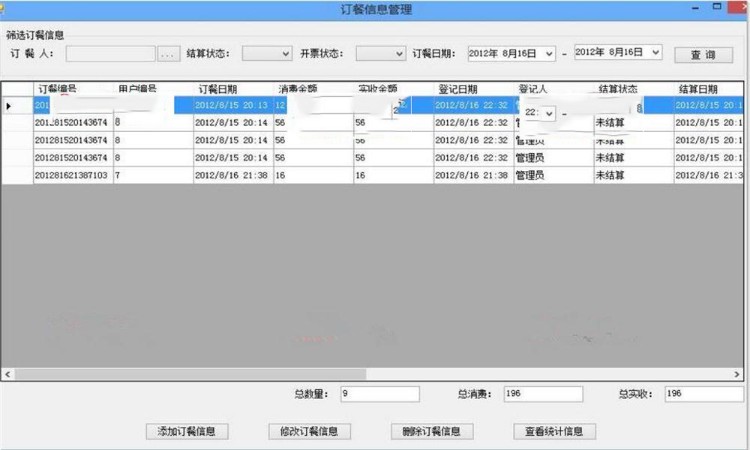Click the 消费金额 cell with value 16
750x450 pixels.
(x=314, y=176)
